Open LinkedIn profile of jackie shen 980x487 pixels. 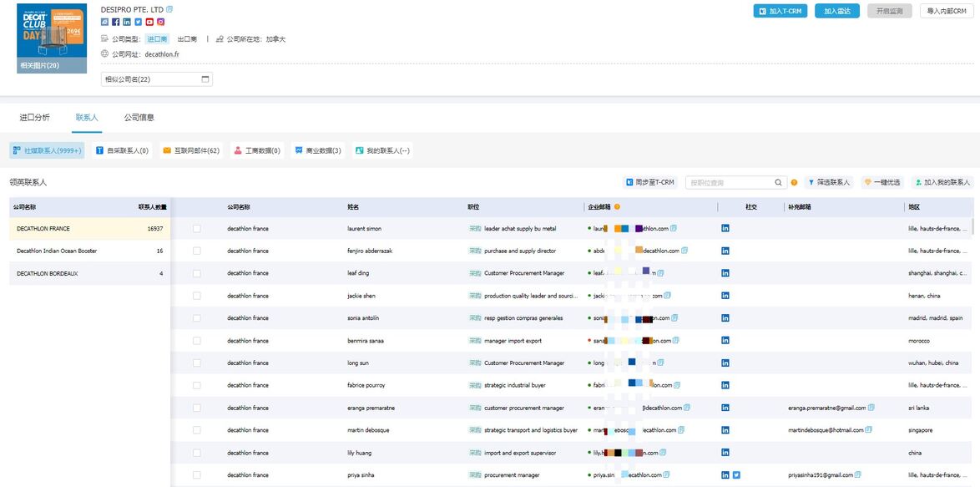click(725, 296)
